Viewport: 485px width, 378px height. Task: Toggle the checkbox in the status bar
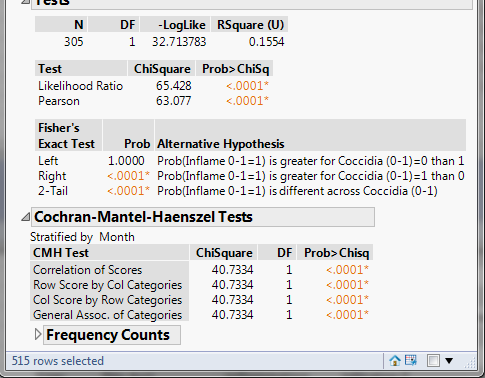(x=433, y=361)
